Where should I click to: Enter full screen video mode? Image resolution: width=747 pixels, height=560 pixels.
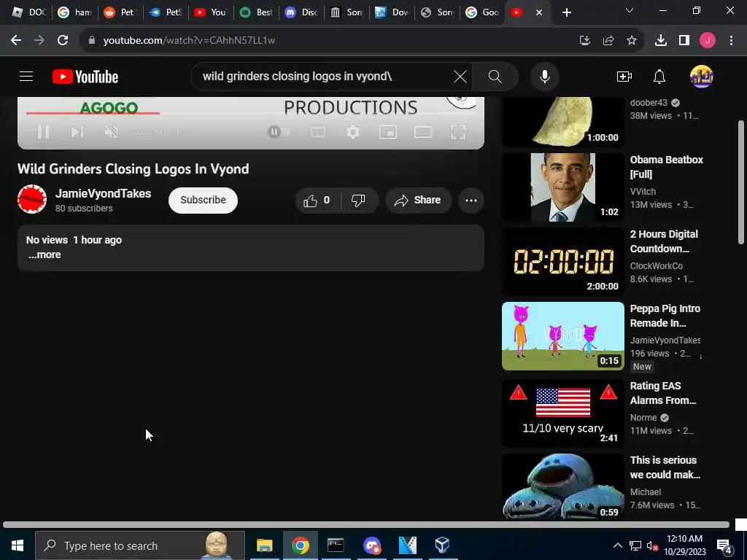click(458, 132)
